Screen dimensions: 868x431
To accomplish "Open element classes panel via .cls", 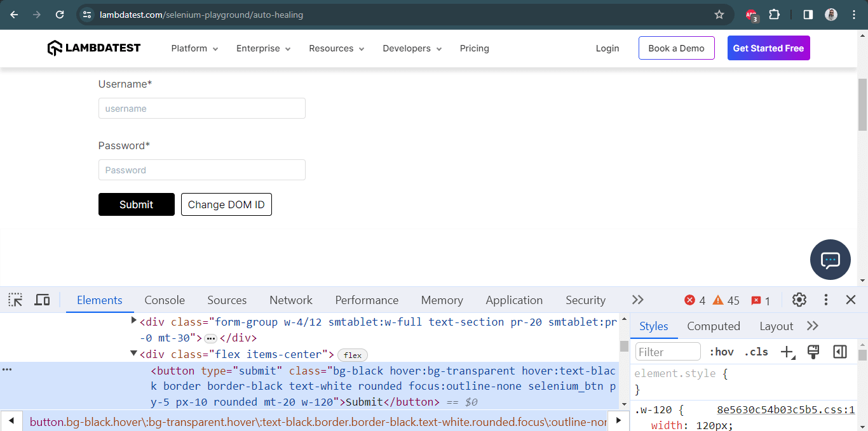I will click(x=756, y=351).
